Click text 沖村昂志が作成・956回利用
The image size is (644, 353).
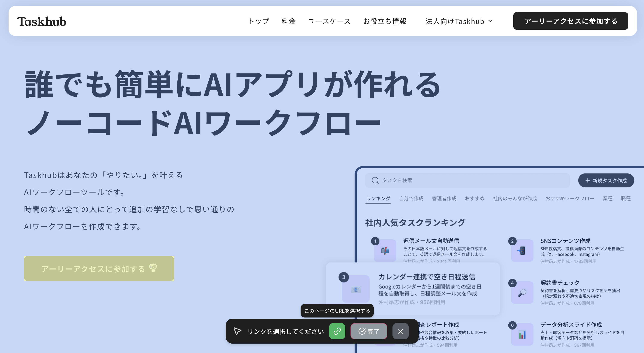click(412, 302)
